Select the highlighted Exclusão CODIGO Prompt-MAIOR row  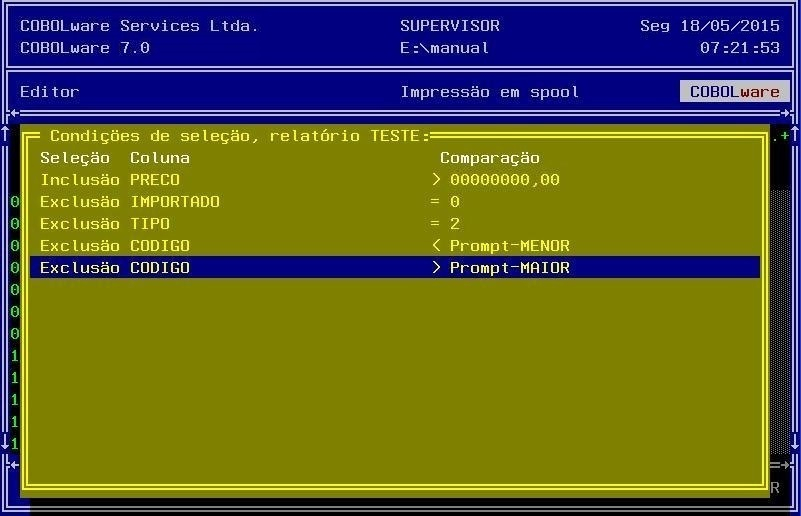tap(395, 268)
